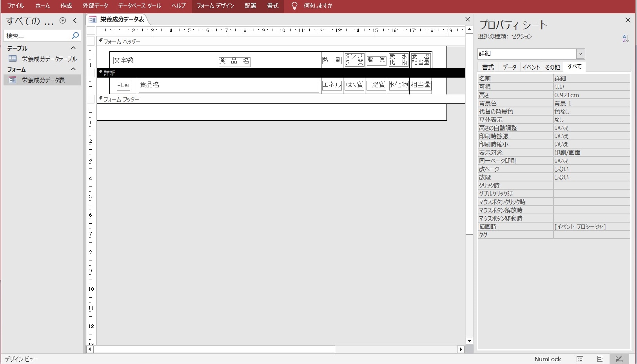Viewport: 637px width, 364px height.
Task: Open the 外部データ ribbon tab
Action: coord(95,6)
